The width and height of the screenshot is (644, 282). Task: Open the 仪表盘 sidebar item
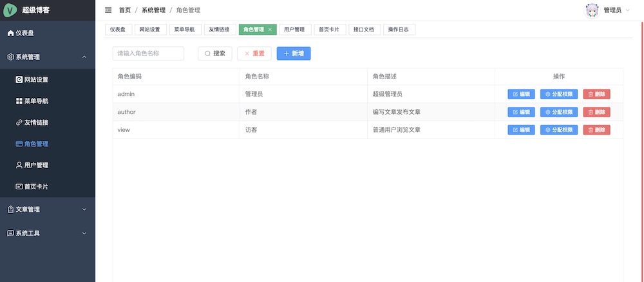[48, 33]
